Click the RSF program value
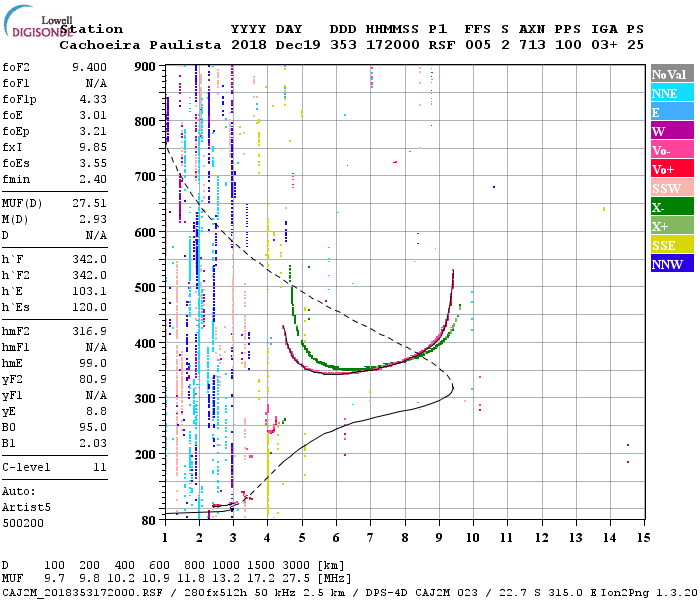This screenshot has width=700, height=600. [x=442, y=46]
